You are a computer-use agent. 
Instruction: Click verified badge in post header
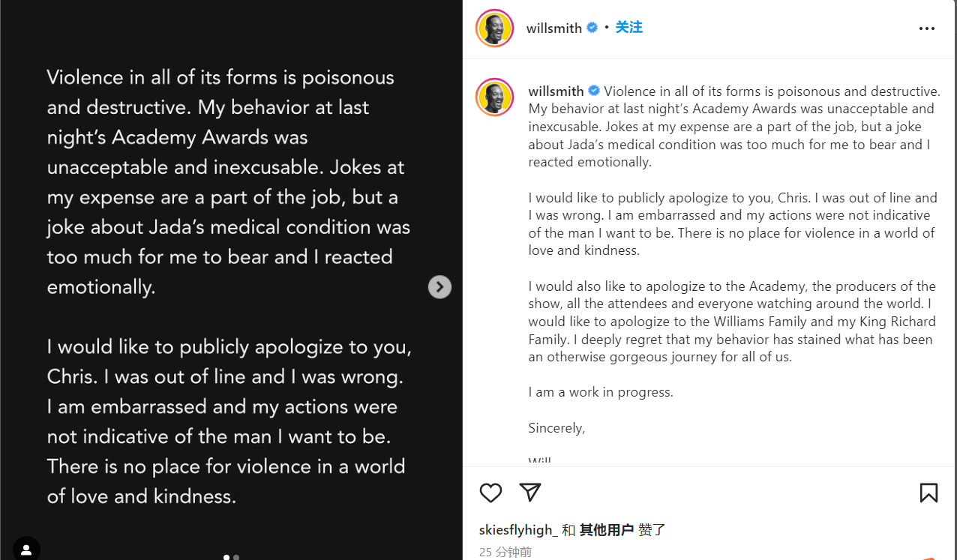pyautogui.click(x=592, y=28)
